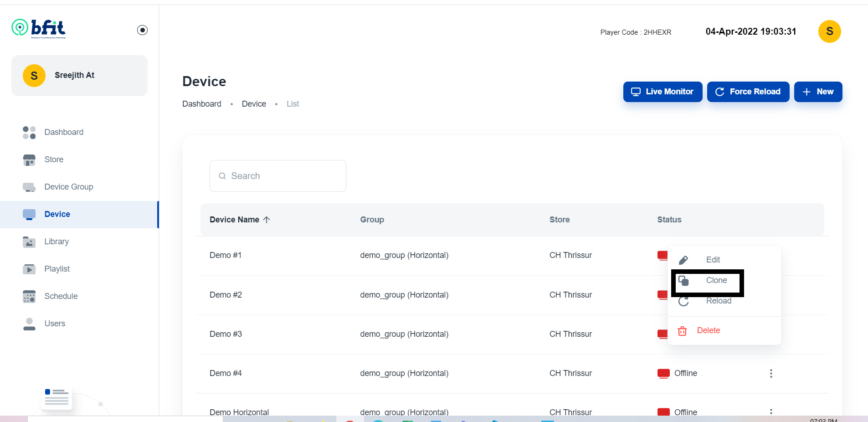Click the Device Name sort arrow

point(267,220)
